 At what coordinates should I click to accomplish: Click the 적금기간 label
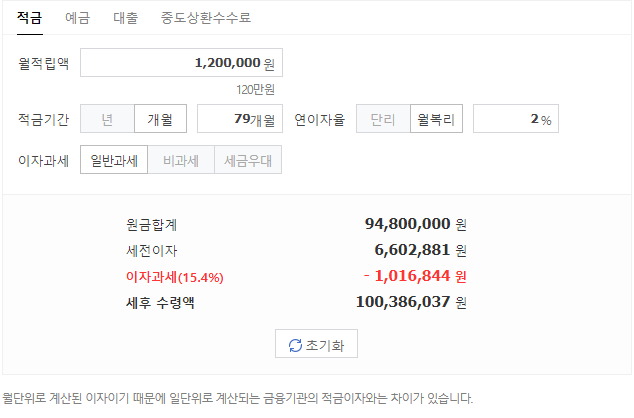point(44,120)
